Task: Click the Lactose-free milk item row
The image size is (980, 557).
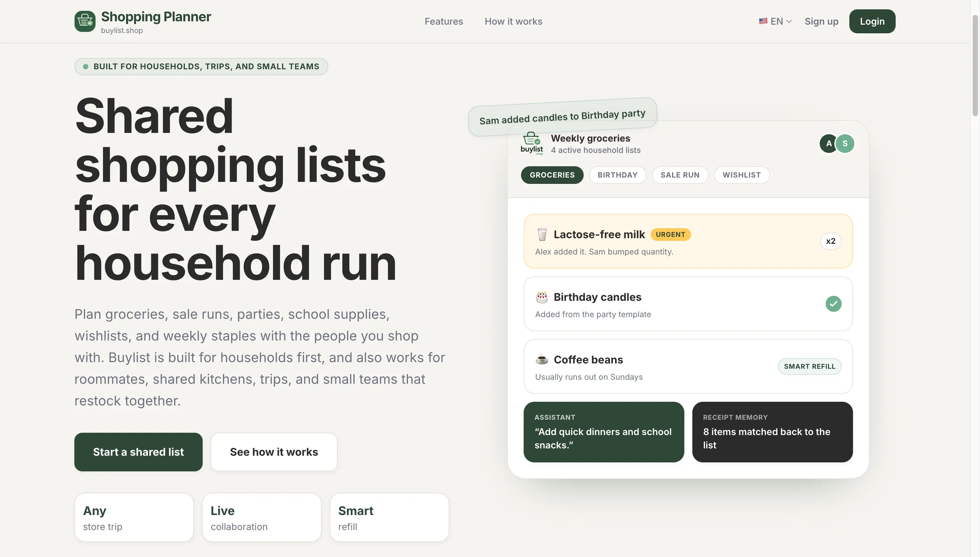Action: (x=688, y=242)
